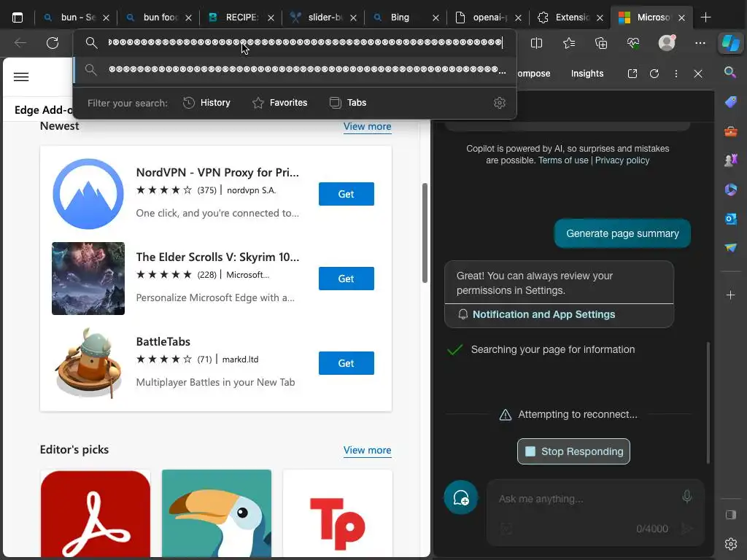Activate Copilot microphone input
This screenshot has width=747, height=560.
pos(686,497)
